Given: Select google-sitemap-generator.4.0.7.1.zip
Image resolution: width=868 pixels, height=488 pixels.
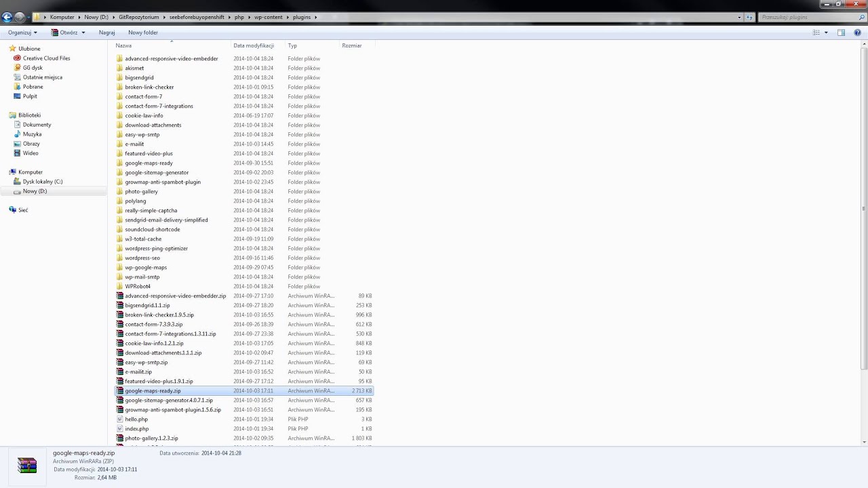Looking at the screenshot, I should coord(169,400).
